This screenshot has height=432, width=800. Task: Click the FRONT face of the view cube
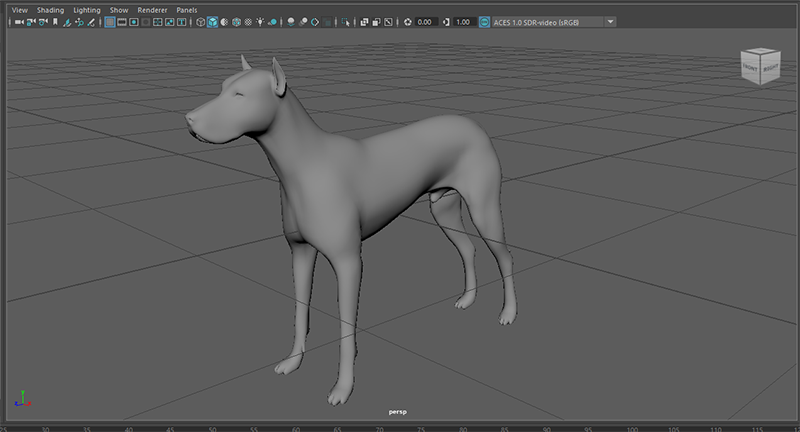pos(750,68)
